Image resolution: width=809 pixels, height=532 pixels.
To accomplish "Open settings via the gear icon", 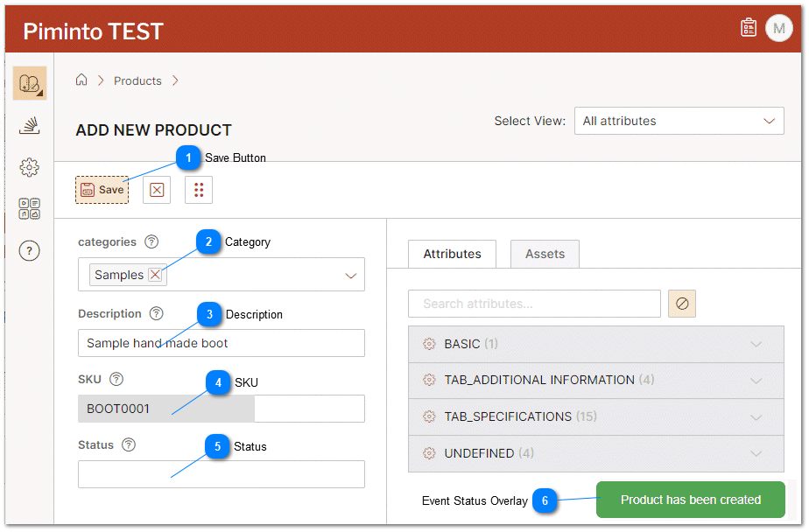I will (x=29, y=167).
